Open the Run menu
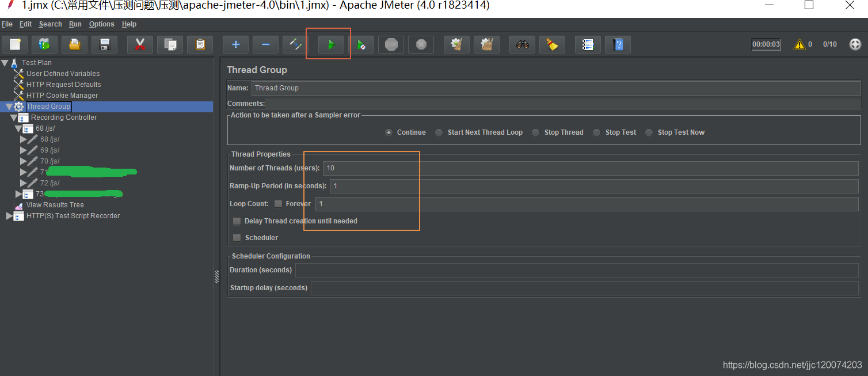868x376 pixels. point(75,24)
